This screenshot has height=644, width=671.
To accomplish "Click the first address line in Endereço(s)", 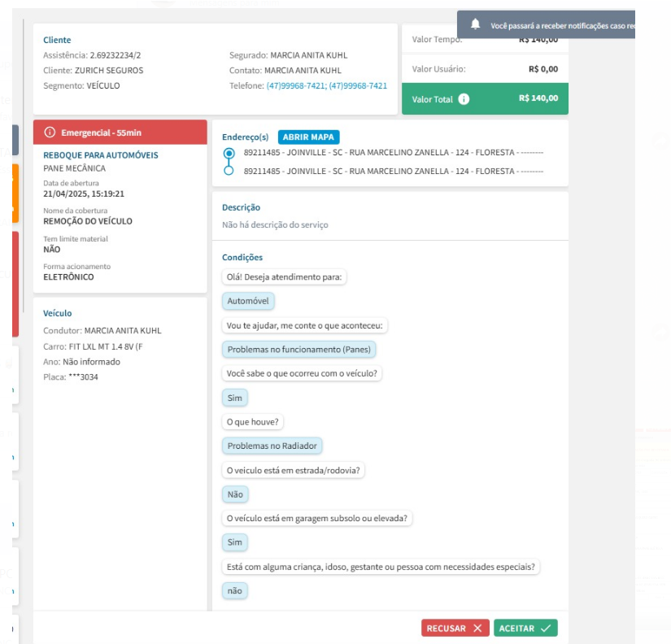I will [394, 152].
